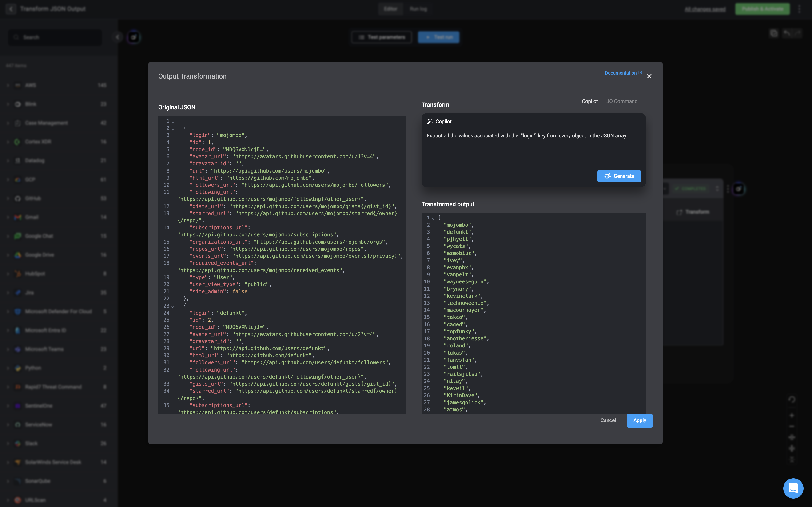The height and width of the screenshot is (507, 812).
Task: Click the Gmail icon in sidebar
Action: [x=18, y=217]
